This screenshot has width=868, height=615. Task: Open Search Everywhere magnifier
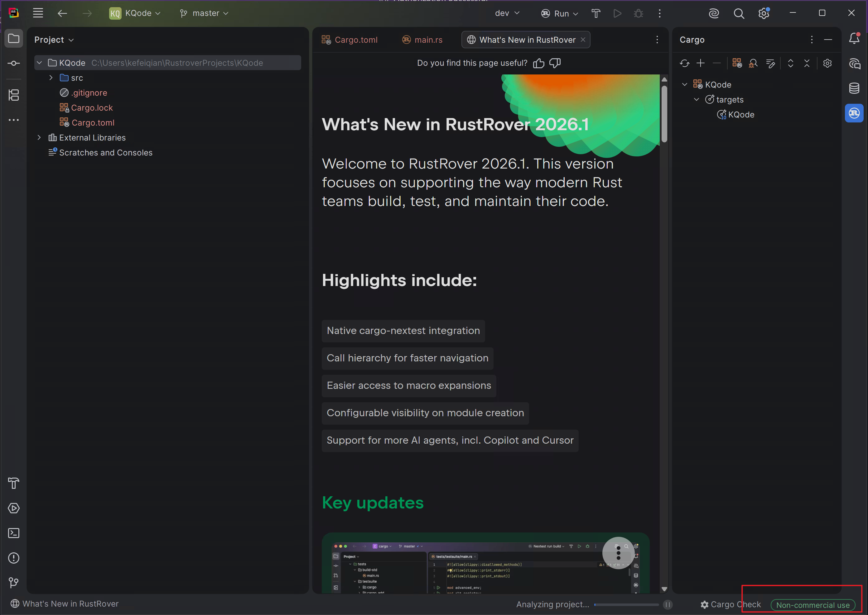739,13
